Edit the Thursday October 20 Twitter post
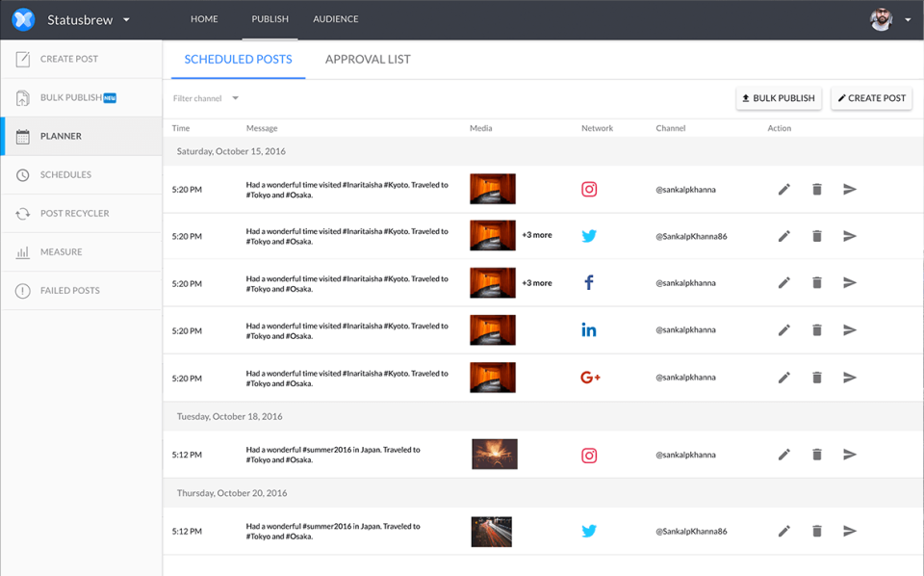 [x=783, y=531]
